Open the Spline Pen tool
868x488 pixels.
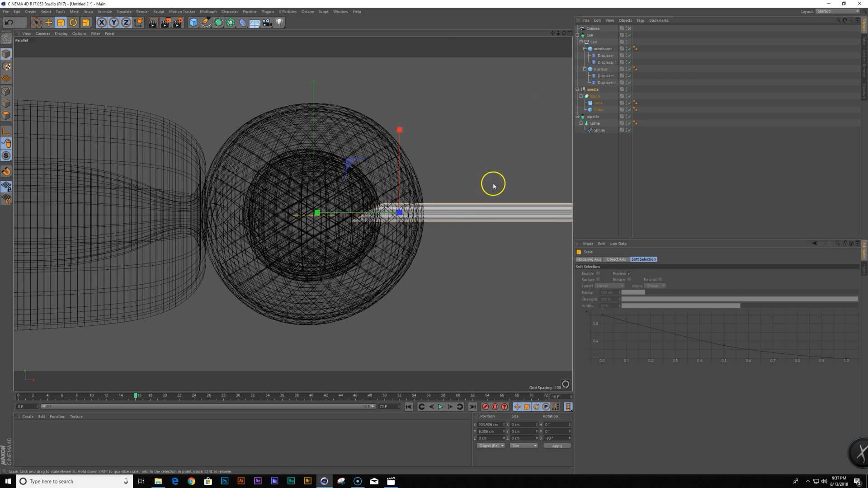point(206,23)
